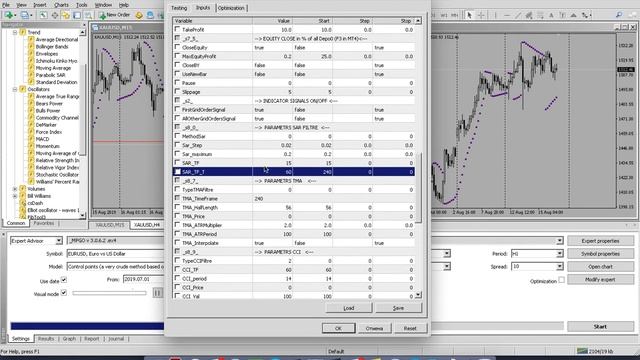Tick the MaxEquityProfit checkbox
This screenshot has width=640, height=360.
point(177,56)
